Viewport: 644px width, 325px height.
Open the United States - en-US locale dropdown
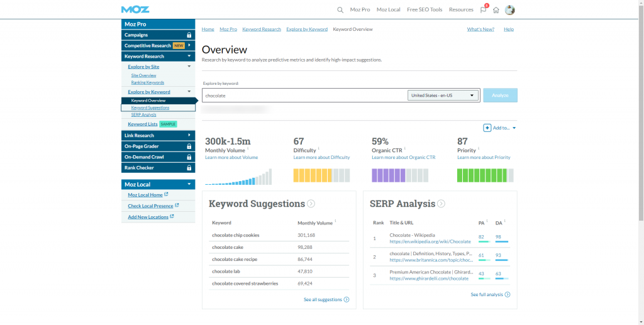pyautogui.click(x=443, y=95)
